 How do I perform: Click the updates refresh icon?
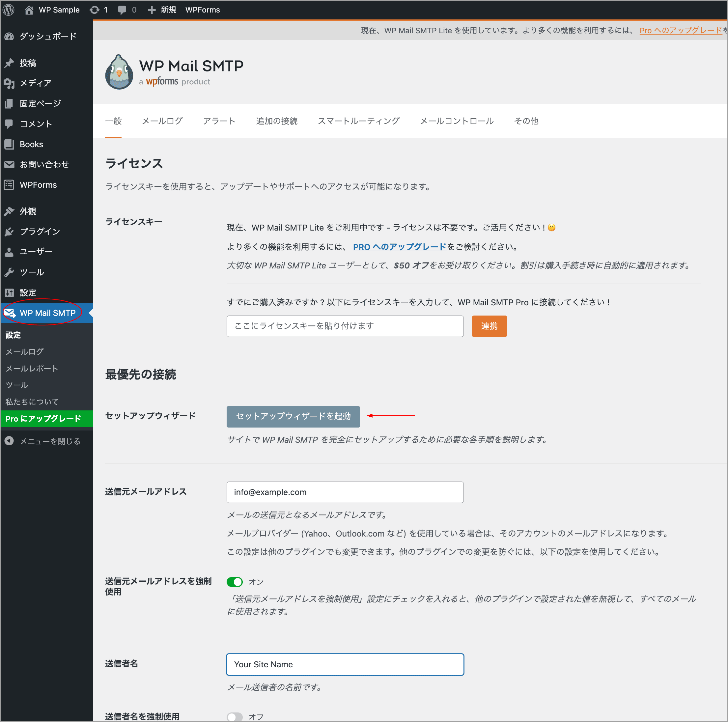[x=94, y=10]
